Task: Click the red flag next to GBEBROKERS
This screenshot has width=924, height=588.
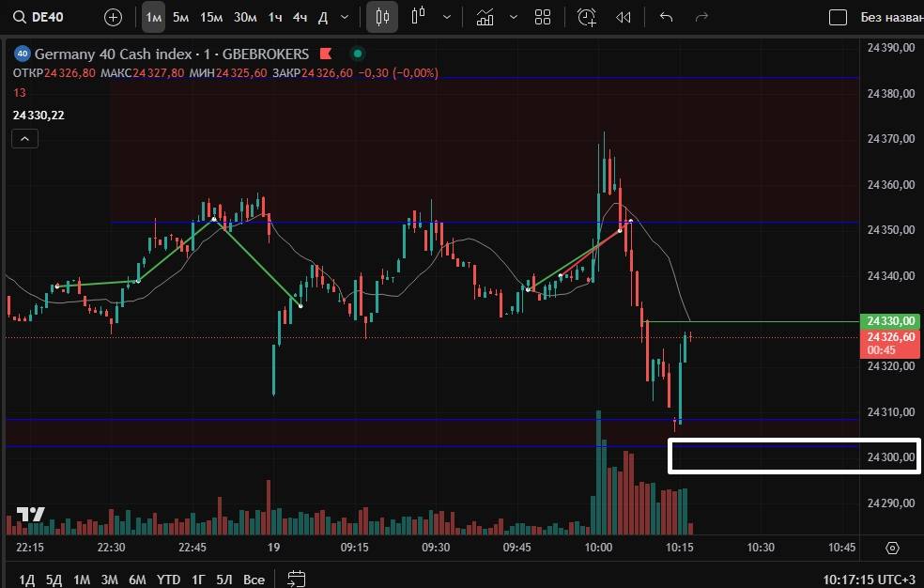Action: tap(326, 54)
